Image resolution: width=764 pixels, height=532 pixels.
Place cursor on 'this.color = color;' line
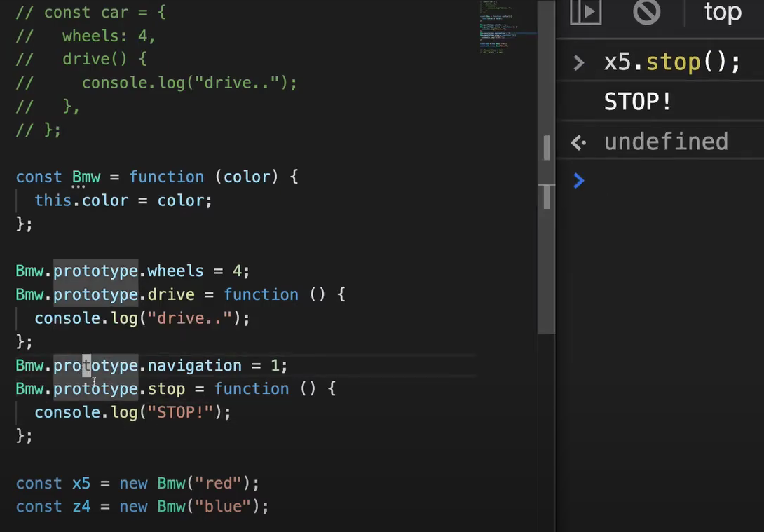pos(123,200)
